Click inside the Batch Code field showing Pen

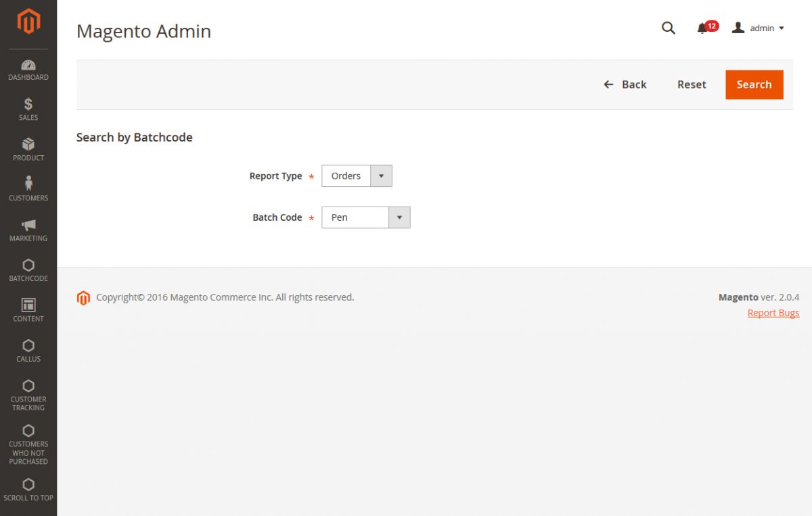point(355,217)
